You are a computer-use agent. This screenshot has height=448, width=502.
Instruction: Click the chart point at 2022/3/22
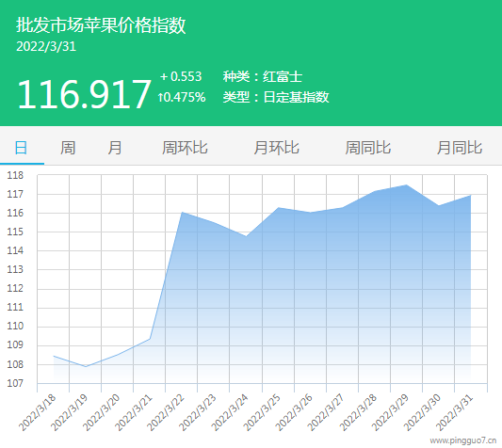[182, 212]
